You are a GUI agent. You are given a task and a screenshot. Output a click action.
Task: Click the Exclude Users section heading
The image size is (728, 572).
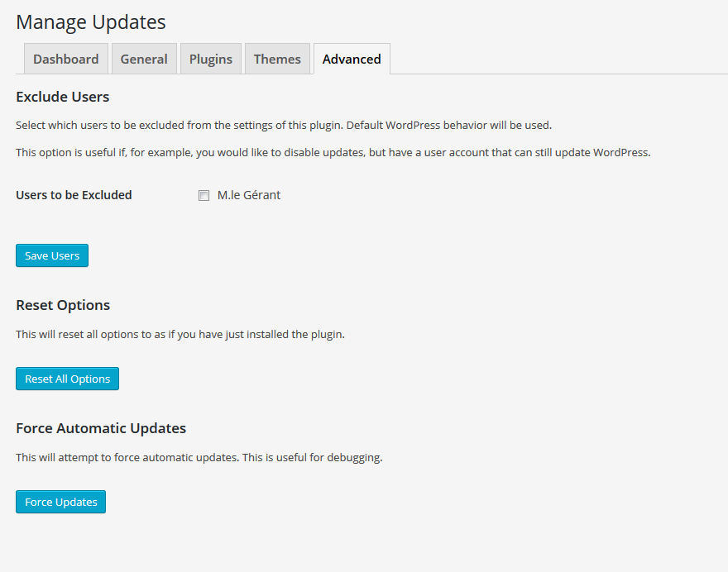pos(63,97)
